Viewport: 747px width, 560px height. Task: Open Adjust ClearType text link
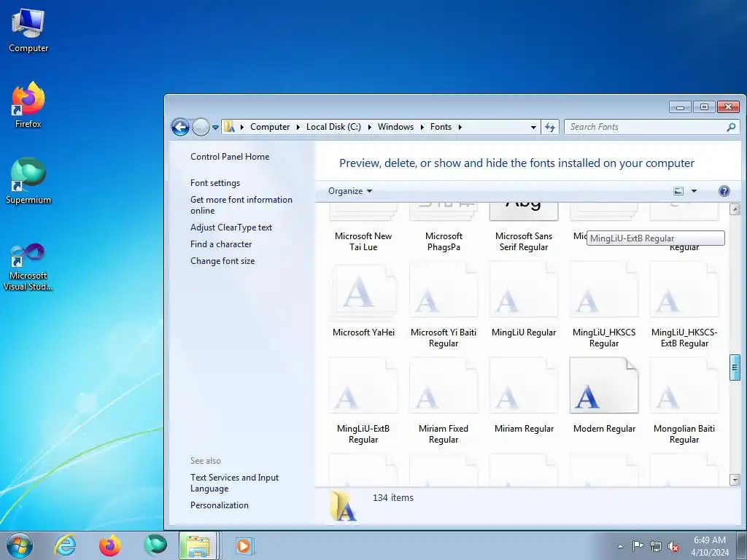(x=231, y=227)
